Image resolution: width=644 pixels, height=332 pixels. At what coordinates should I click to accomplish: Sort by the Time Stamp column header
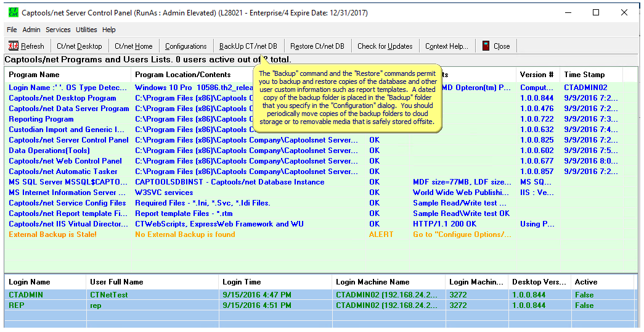coord(584,75)
